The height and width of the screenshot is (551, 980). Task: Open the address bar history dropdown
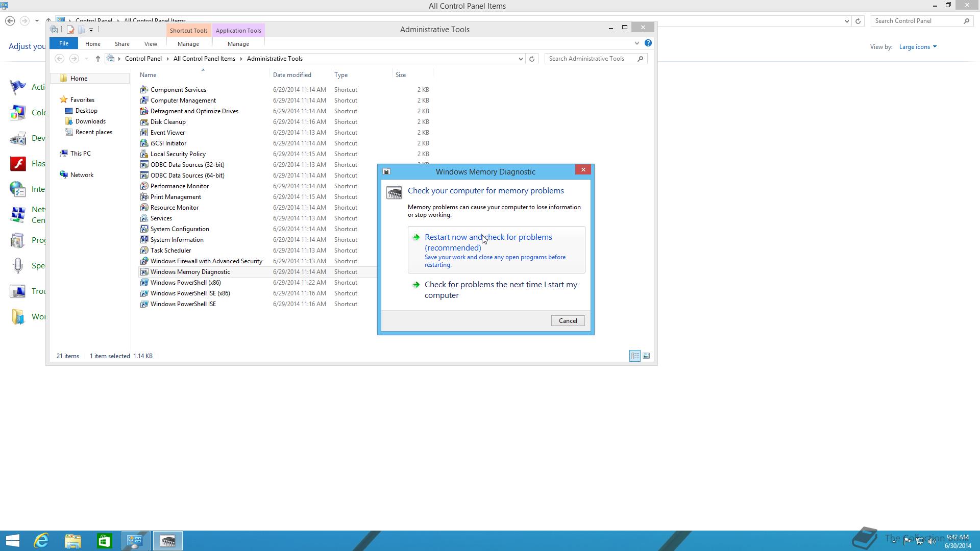[x=521, y=59]
